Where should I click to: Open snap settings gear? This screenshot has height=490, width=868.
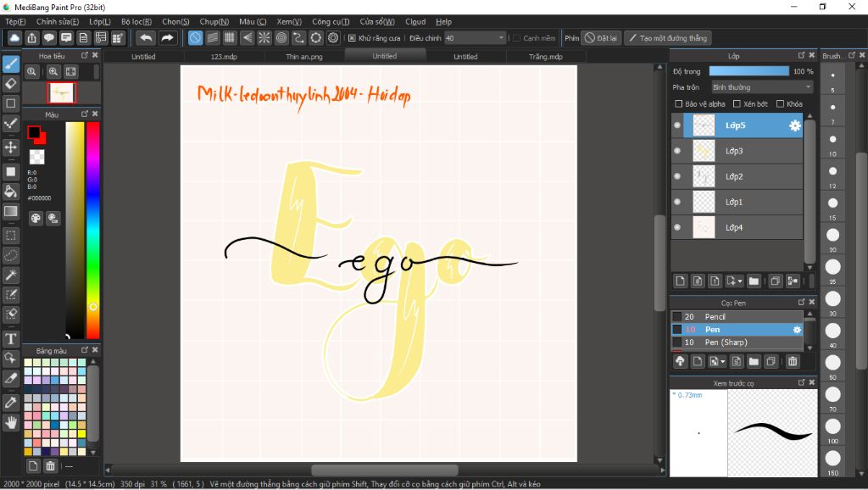point(333,38)
